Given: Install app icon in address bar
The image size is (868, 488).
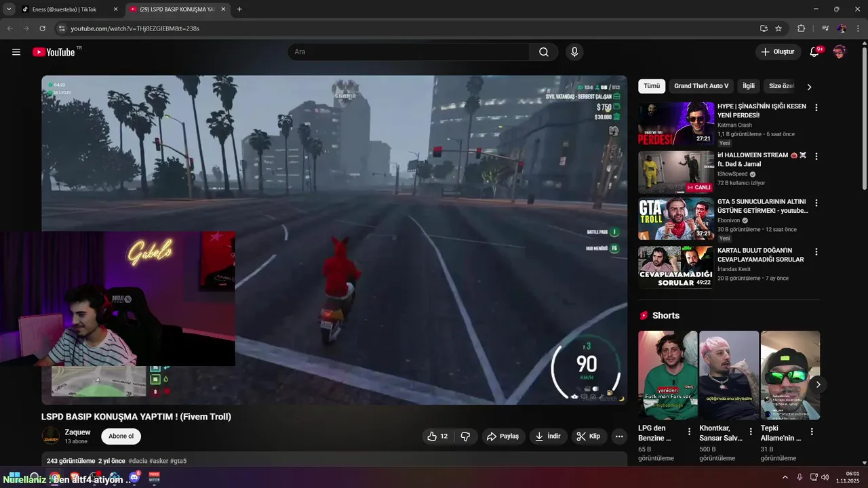Looking at the screenshot, I should pyautogui.click(x=764, y=28).
